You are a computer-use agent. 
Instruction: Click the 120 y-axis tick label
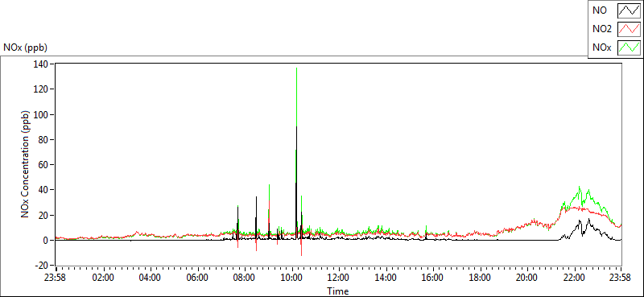point(42,89)
